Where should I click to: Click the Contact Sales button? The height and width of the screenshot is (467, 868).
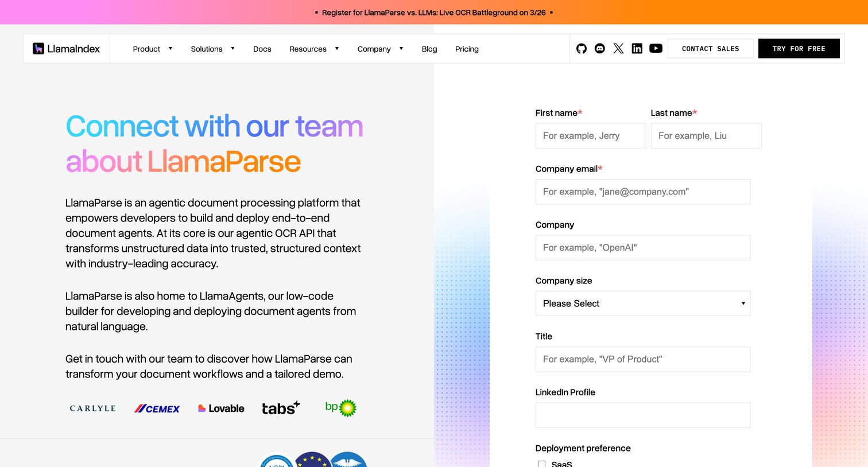[711, 49]
